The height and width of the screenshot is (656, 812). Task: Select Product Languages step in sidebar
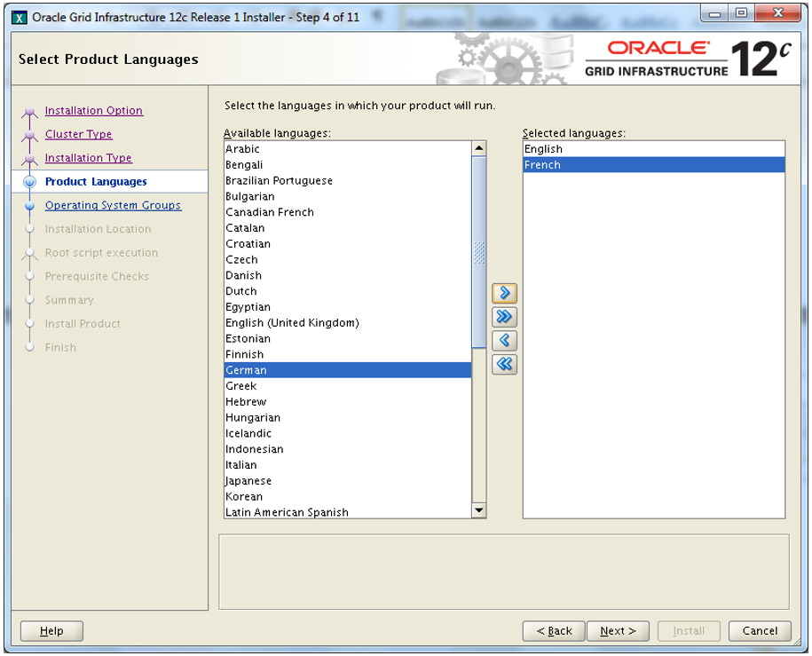96,181
